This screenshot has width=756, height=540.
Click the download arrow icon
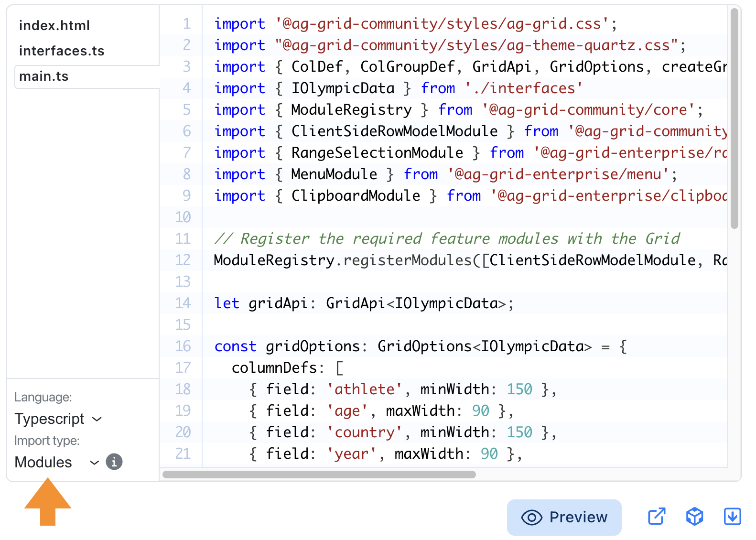tap(733, 517)
